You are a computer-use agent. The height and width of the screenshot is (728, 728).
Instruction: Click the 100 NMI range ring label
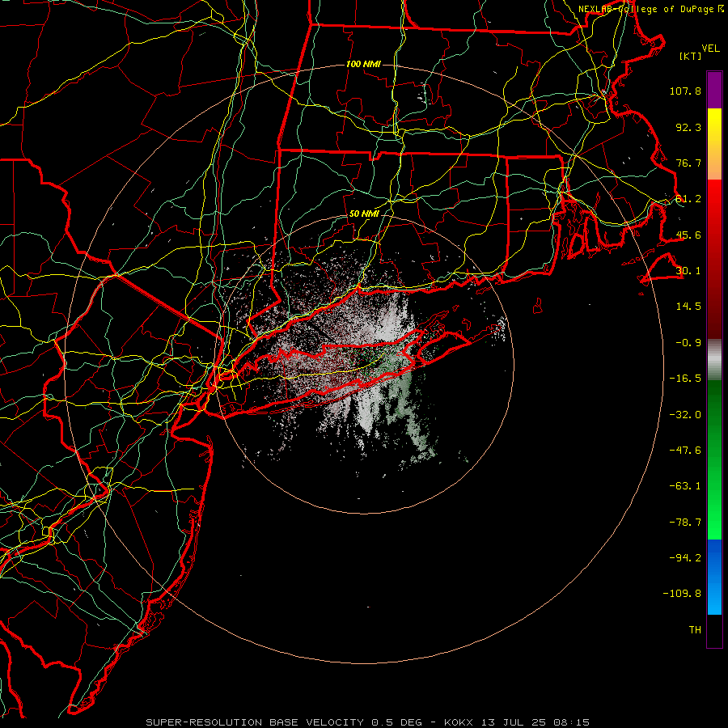(363, 64)
